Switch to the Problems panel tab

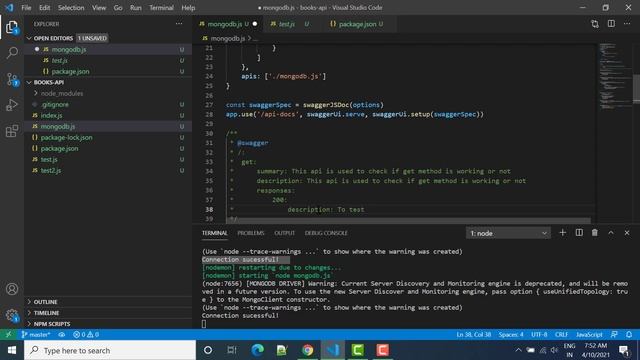(251, 233)
